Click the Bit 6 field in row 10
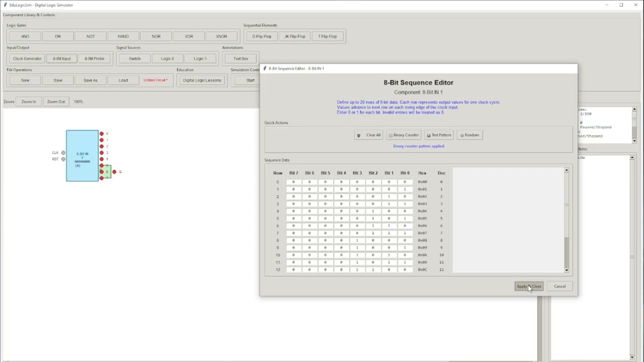This screenshot has width=644, height=362. coord(309,255)
